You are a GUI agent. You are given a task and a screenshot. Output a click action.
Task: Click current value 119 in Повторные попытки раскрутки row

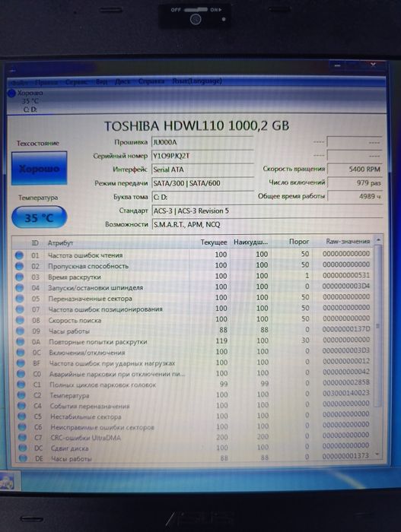pos(221,340)
